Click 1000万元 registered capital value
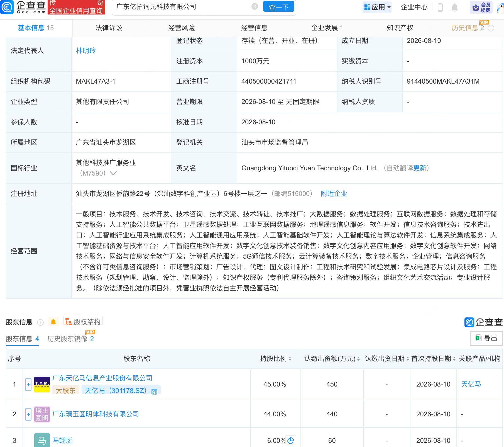Screen dimensions: 504x447 coord(255,61)
